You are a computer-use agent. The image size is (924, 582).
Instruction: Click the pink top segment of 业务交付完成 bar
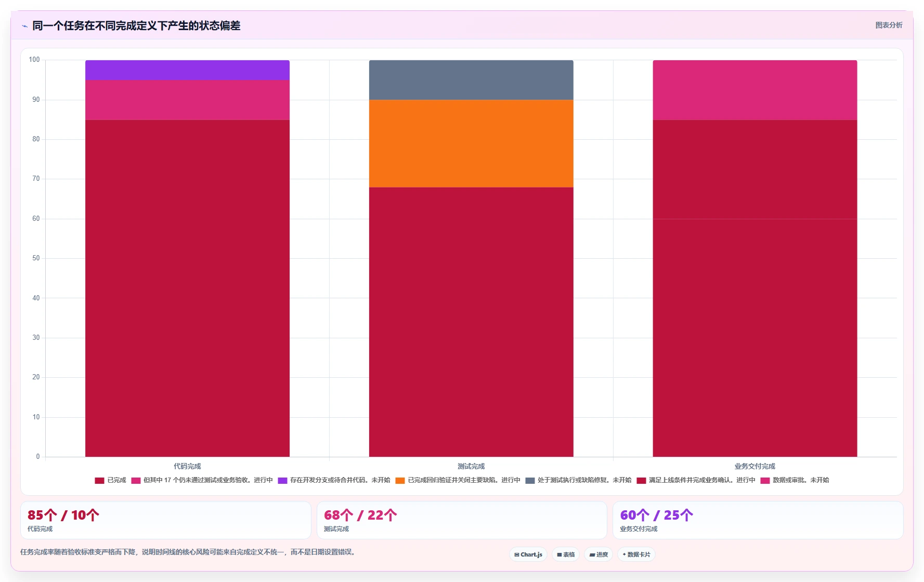(755, 90)
